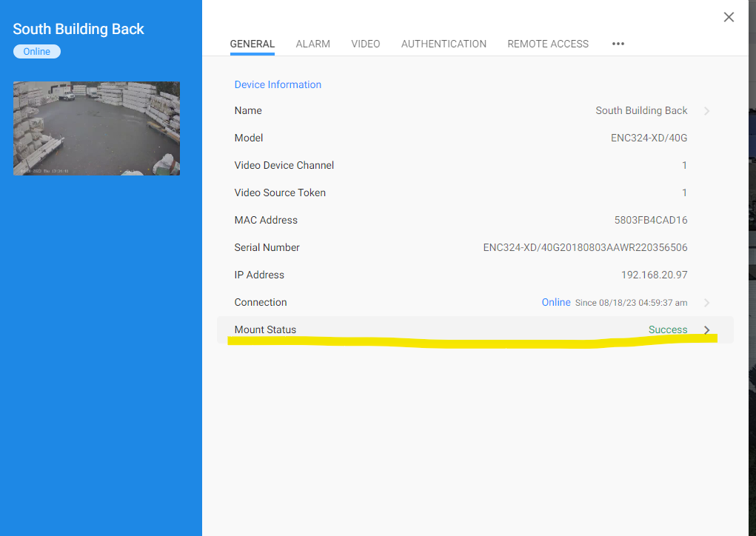Click the green Success mount status
This screenshot has height=536, width=756.
click(667, 329)
